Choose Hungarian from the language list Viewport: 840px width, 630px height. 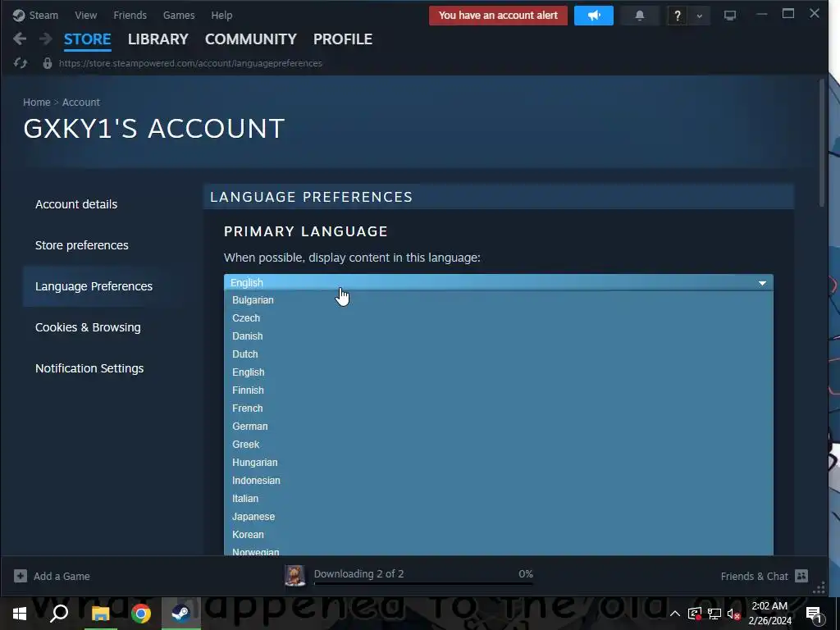(498, 463)
